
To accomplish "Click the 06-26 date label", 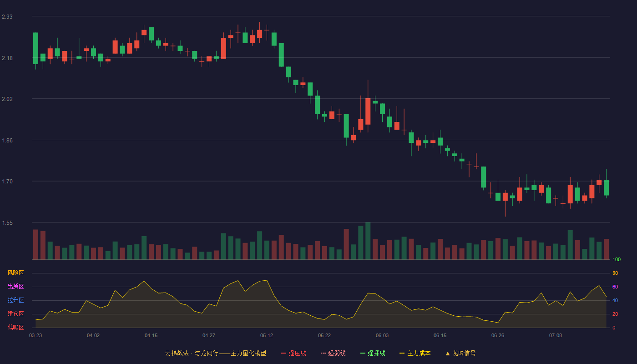I will [498, 335].
